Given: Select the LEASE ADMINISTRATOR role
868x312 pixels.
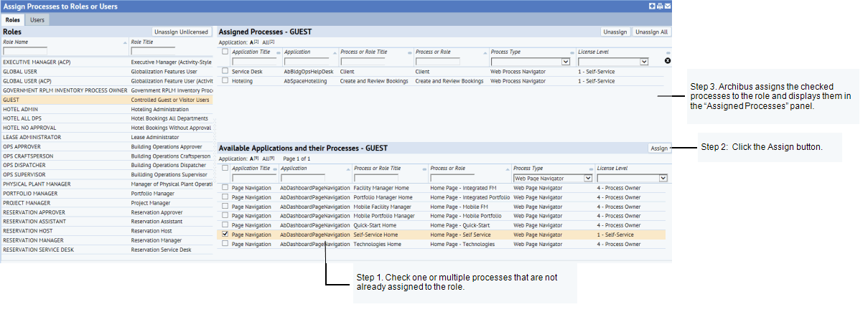Looking at the screenshot, I should click(108, 137).
